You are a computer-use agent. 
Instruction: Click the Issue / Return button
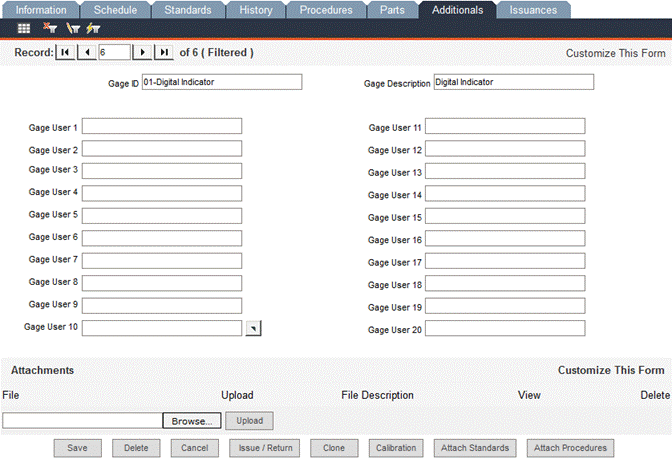[x=265, y=448]
